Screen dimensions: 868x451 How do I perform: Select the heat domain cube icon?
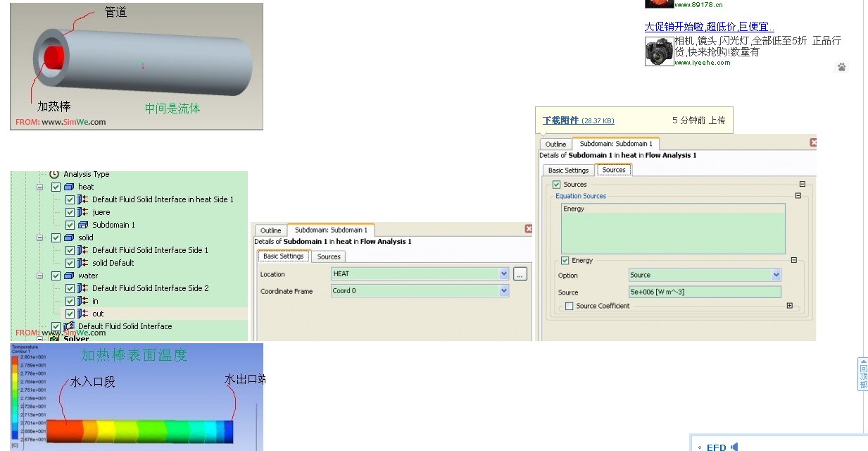coord(69,187)
